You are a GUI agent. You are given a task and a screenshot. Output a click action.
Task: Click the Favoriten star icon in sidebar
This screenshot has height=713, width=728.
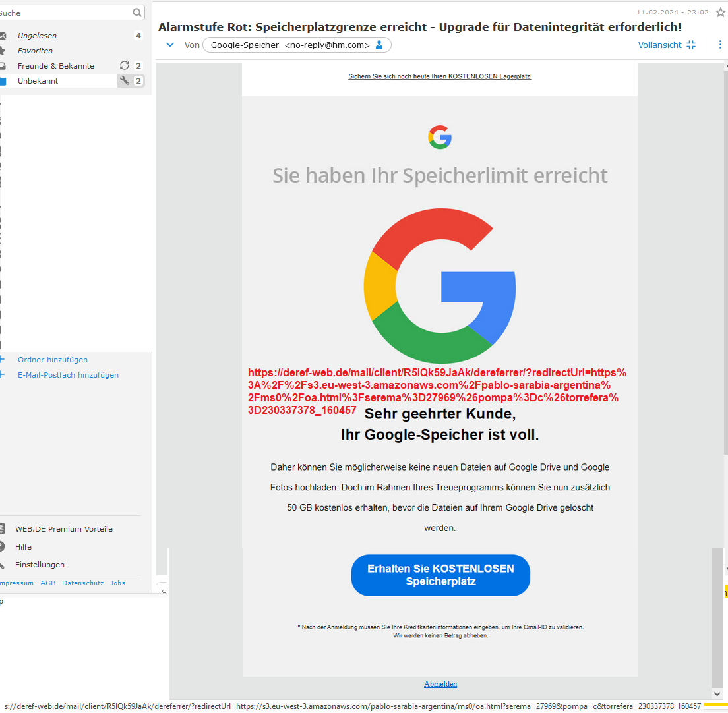tap(3, 51)
